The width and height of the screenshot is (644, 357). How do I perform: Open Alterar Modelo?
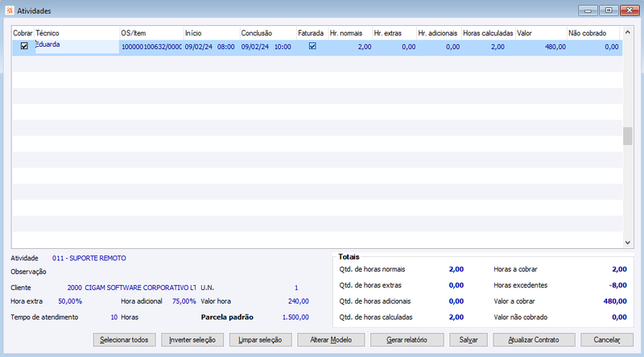tap(331, 340)
